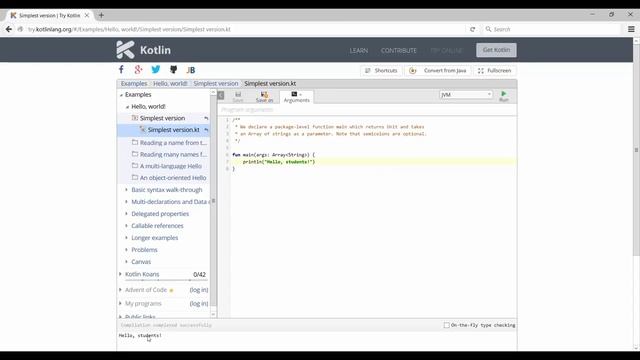Screen dimensions: 640x360
Task: Go back in the browser
Action: pos(9,29)
